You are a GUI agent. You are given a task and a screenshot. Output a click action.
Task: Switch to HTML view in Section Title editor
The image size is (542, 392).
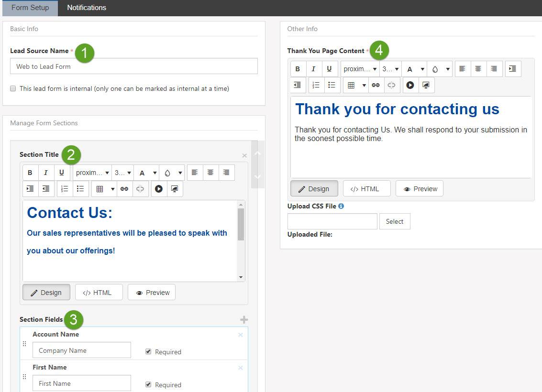[99, 293]
